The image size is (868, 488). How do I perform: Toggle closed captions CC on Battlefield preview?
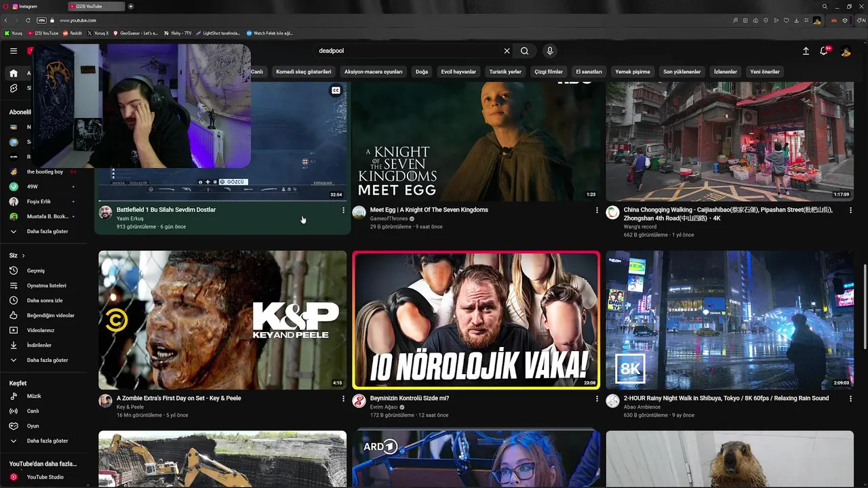click(336, 90)
